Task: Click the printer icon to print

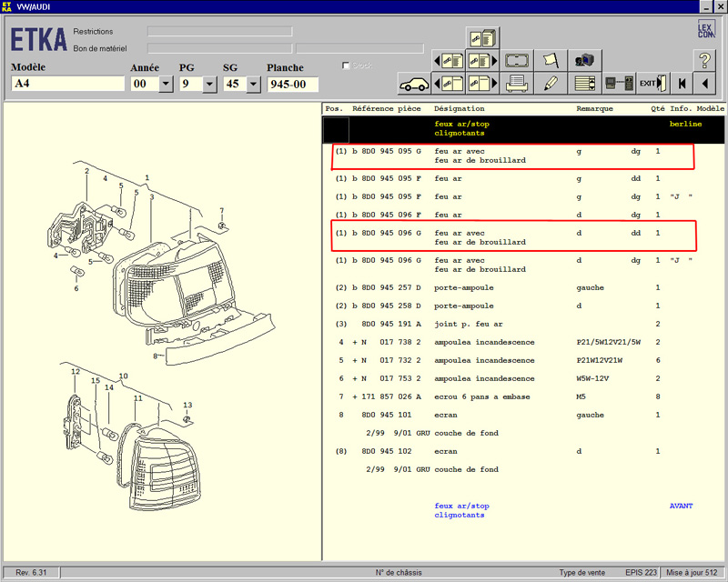Action: (518, 84)
